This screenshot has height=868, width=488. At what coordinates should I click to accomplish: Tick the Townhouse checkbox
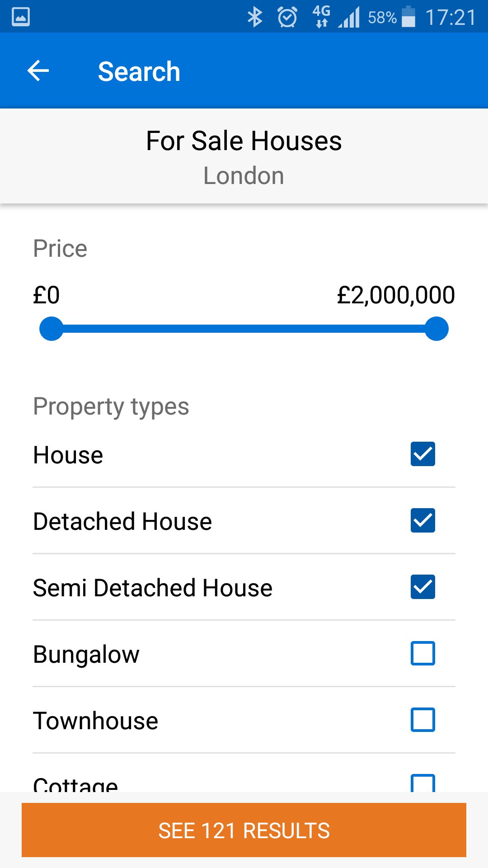tap(423, 720)
